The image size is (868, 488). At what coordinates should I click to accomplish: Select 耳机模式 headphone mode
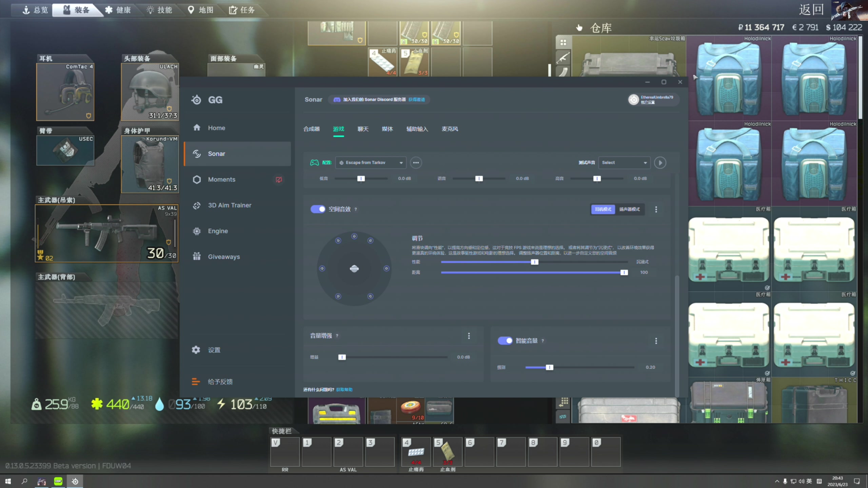pyautogui.click(x=603, y=209)
